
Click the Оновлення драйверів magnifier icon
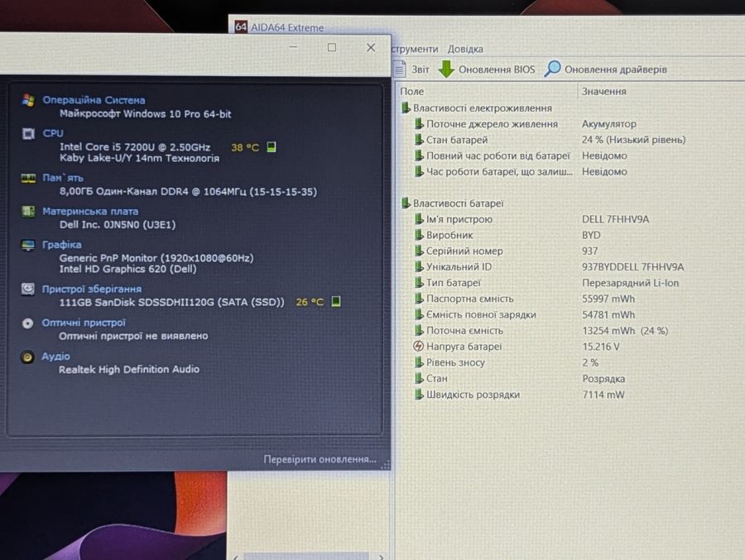552,69
